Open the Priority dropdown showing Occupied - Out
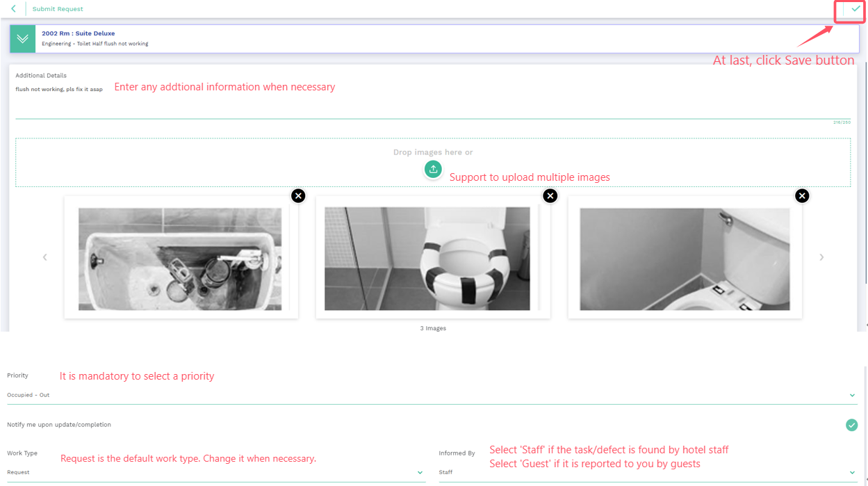Screen dimensions: 868x486 point(431,395)
